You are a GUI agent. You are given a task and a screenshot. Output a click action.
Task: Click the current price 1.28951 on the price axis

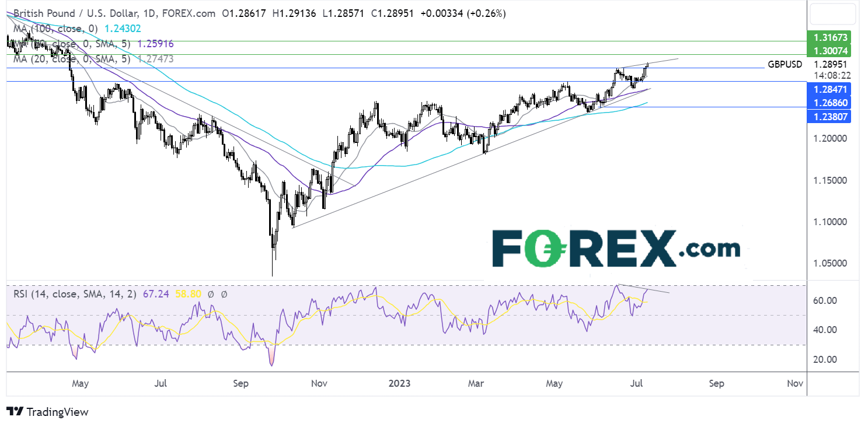point(829,64)
